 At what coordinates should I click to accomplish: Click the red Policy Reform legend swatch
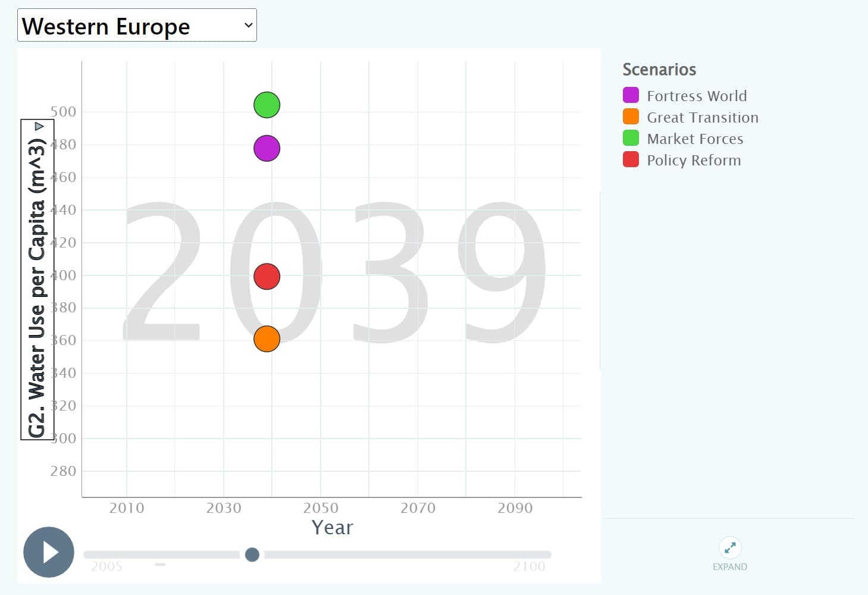click(631, 159)
